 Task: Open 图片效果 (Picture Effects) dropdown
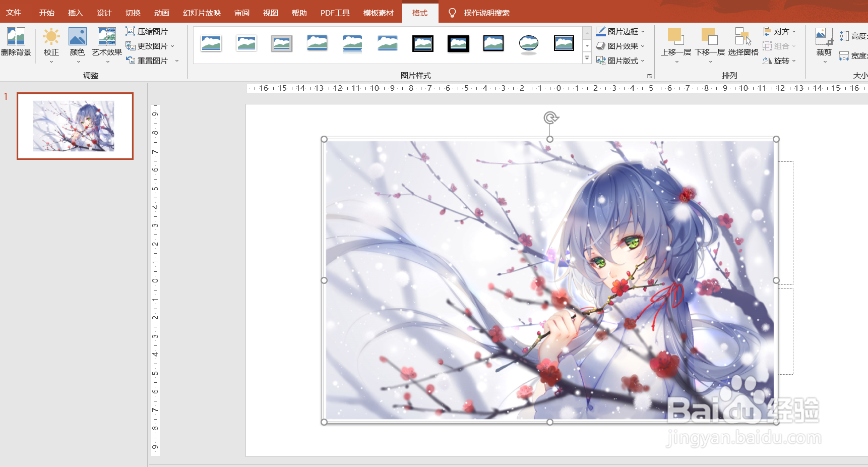(621, 46)
